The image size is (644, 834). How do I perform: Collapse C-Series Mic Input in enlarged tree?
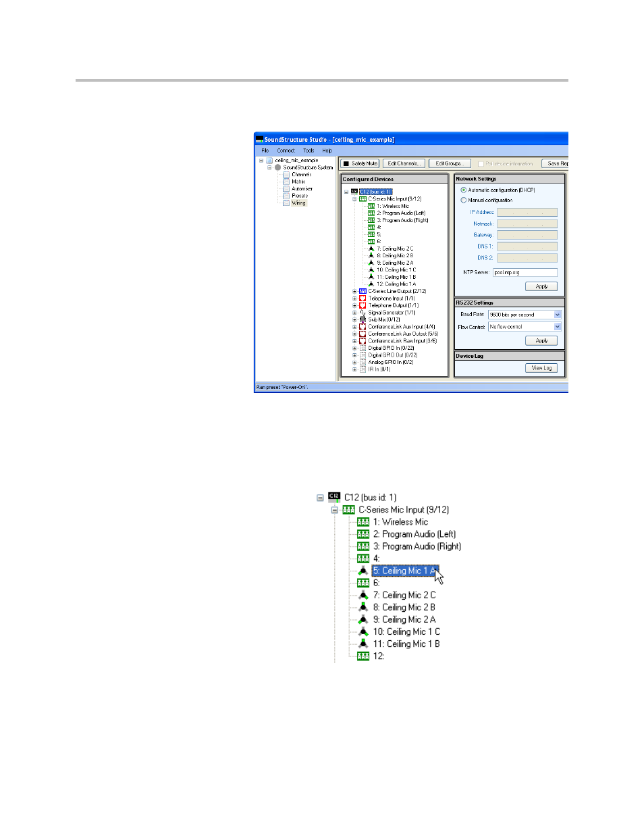tap(335, 510)
